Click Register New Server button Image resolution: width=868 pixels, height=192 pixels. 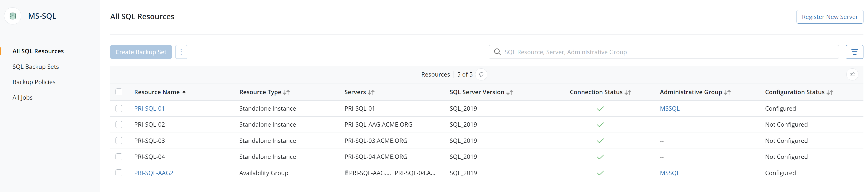(829, 17)
